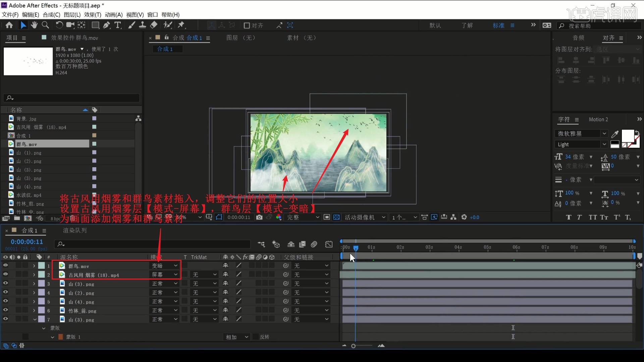Select the Camera tool
Screen dimensions: 644x362
click(70, 25)
